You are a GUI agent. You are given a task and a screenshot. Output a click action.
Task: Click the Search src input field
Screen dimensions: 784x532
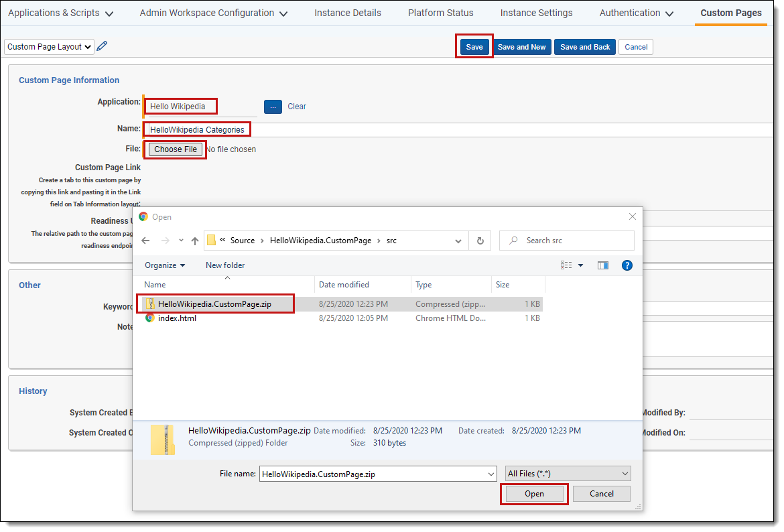567,241
